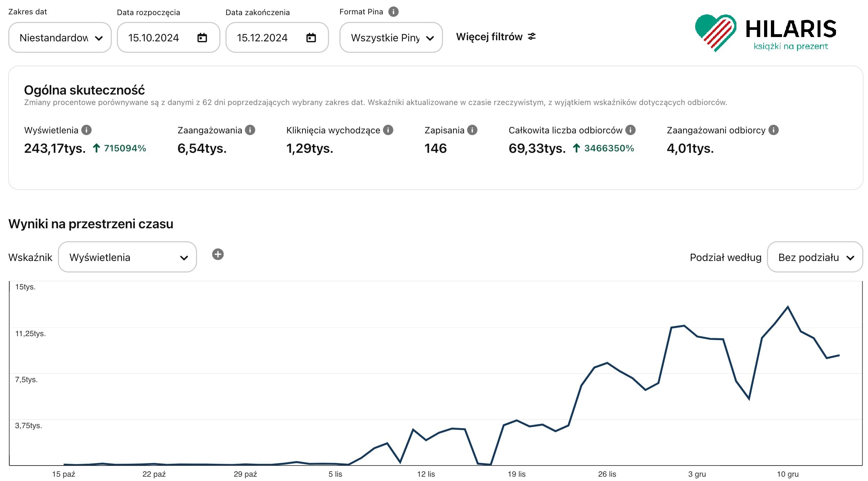
Task: Click info icon next to Format Pina
Action: 393,12
